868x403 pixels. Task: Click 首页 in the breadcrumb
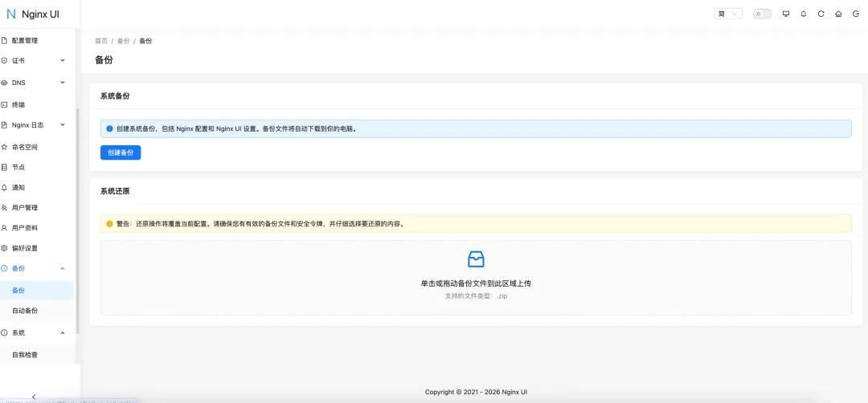click(101, 41)
